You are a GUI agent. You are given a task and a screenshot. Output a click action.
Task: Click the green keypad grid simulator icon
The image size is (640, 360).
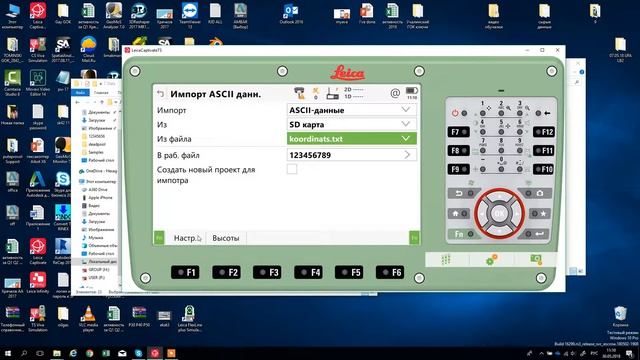click(x=446, y=259)
